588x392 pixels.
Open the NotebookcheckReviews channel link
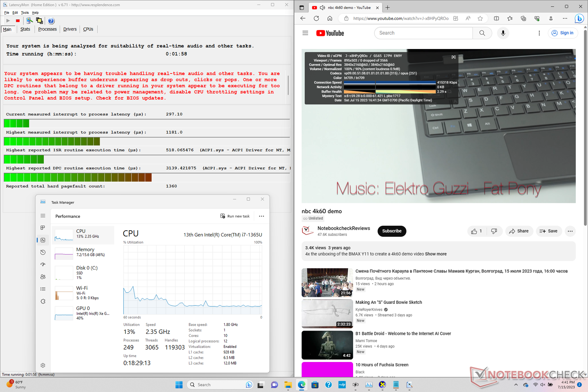(x=344, y=228)
